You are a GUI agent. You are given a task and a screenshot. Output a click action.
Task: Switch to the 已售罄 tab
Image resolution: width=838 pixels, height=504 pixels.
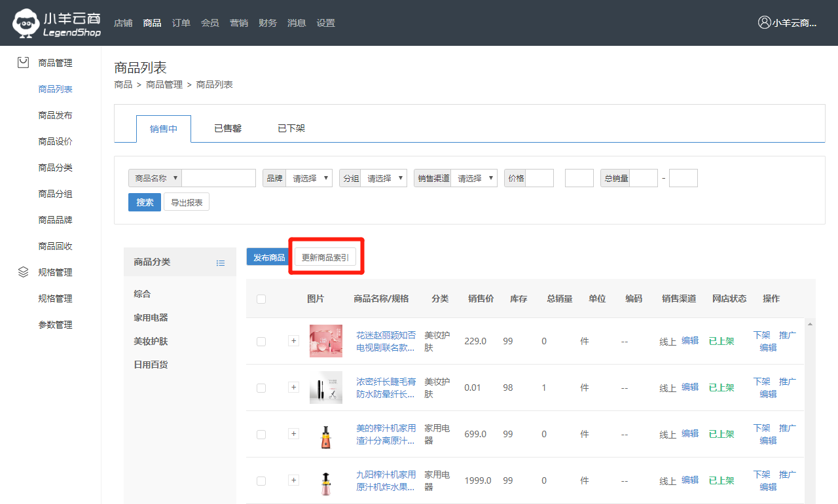click(x=228, y=128)
